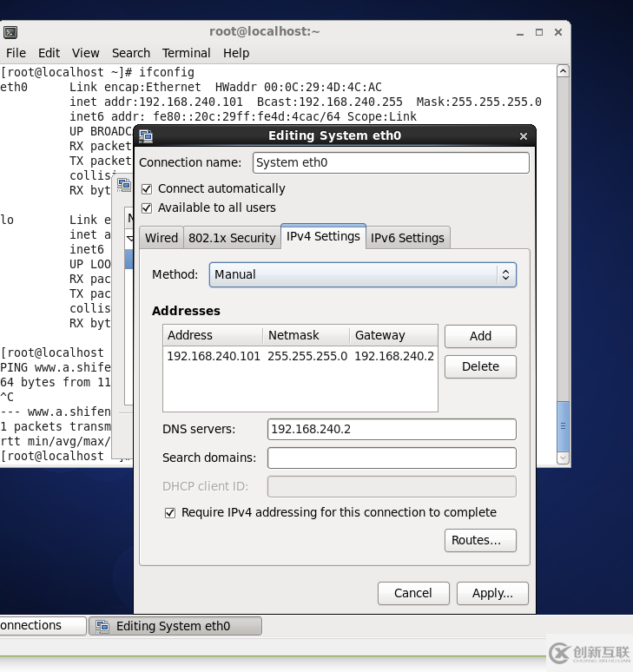The height and width of the screenshot is (672, 633).
Task: Click the Address column header
Action: [x=213, y=336]
